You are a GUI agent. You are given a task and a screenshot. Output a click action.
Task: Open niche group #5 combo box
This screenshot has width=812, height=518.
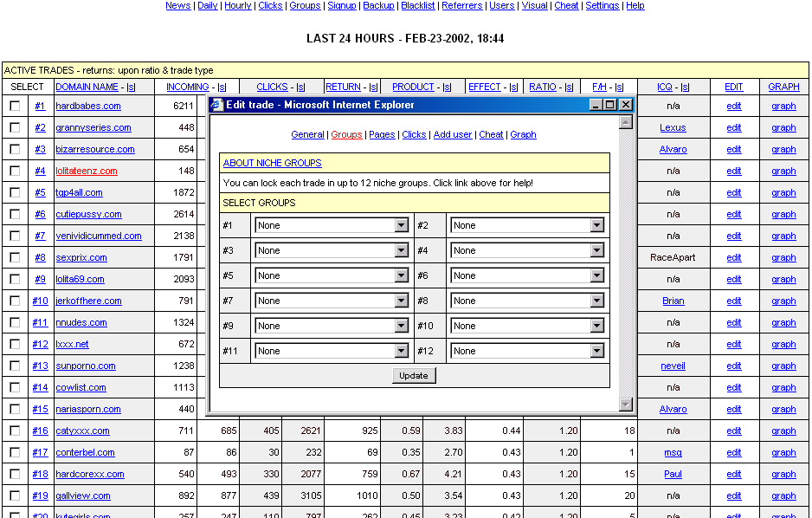click(332, 275)
